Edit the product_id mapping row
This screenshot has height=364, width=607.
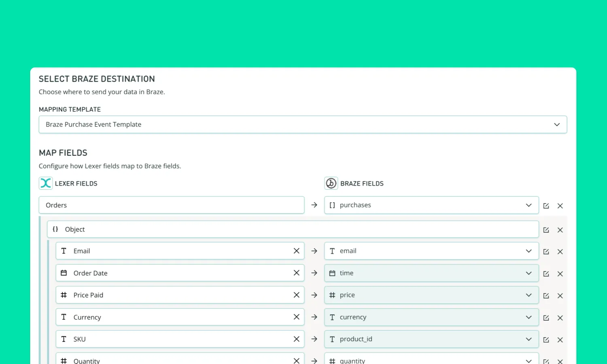(x=546, y=340)
